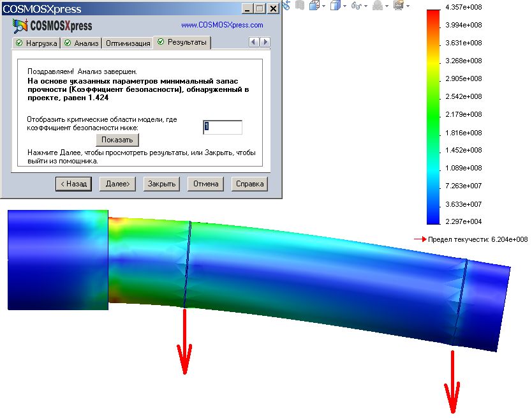Open Hide/Show Items dropdown arrow

(366, 6)
